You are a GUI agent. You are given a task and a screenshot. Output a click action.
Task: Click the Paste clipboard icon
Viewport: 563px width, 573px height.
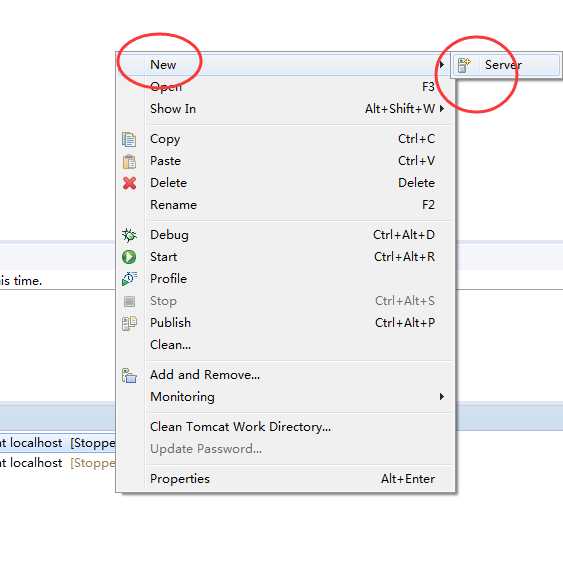pyautogui.click(x=129, y=161)
